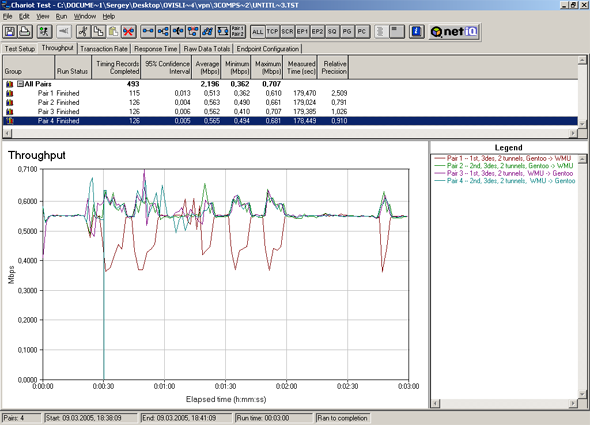
Task: Toggle the SCR script filter
Action: 287,32
